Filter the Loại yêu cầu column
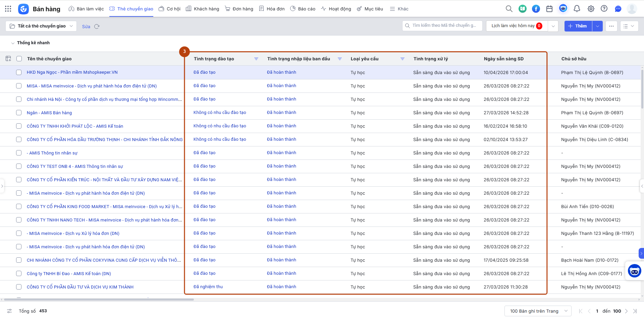 (402, 59)
